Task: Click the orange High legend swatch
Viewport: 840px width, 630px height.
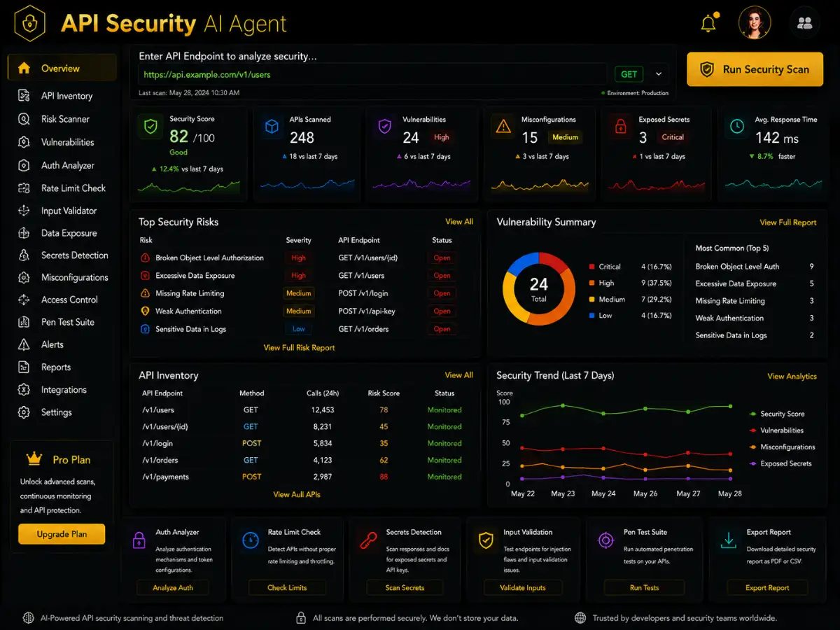Action: coord(592,283)
